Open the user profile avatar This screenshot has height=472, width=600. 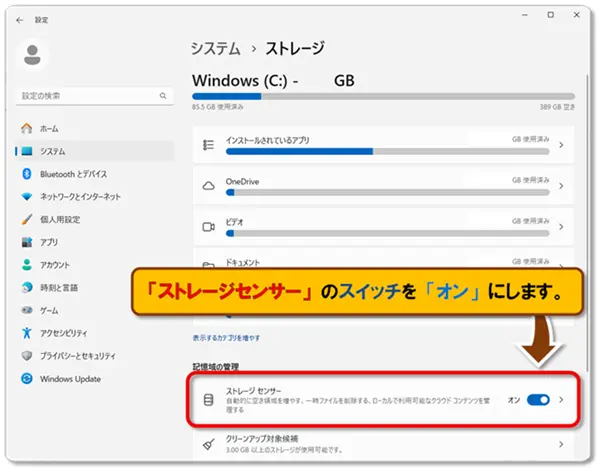(32, 55)
